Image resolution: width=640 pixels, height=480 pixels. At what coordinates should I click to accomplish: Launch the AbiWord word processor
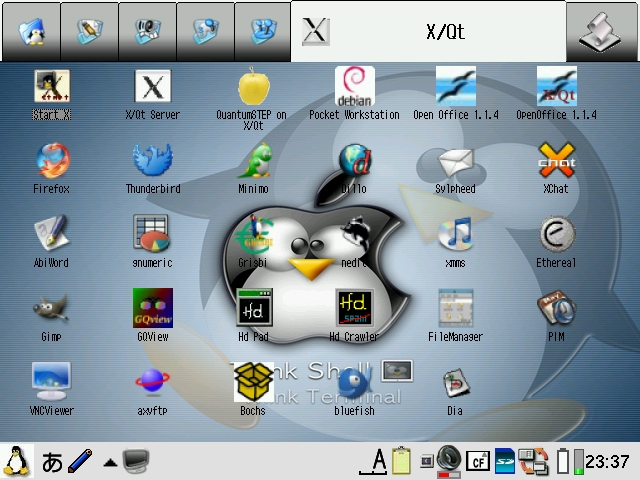[51, 238]
